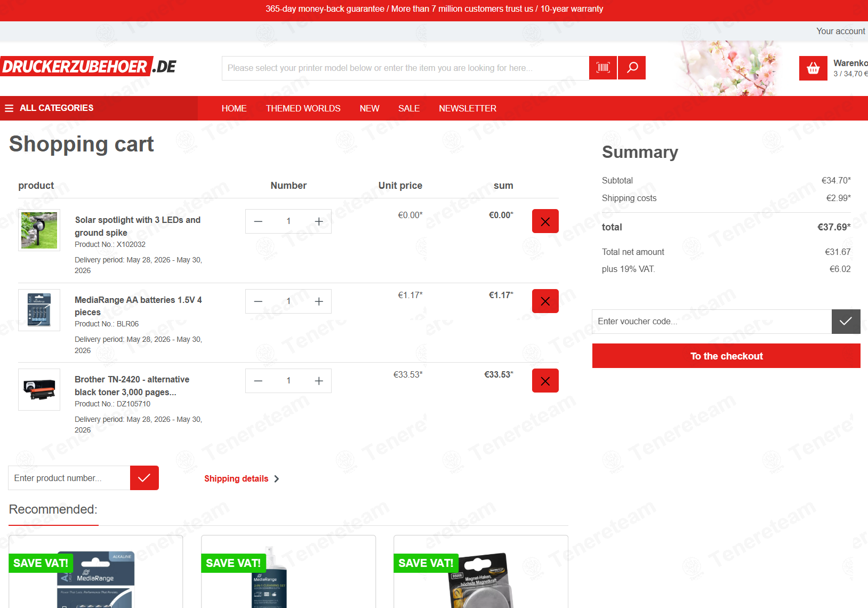868x608 pixels.
Task: Click the Solar spotlight product thumbnail
Action: (x=39, y=230)
